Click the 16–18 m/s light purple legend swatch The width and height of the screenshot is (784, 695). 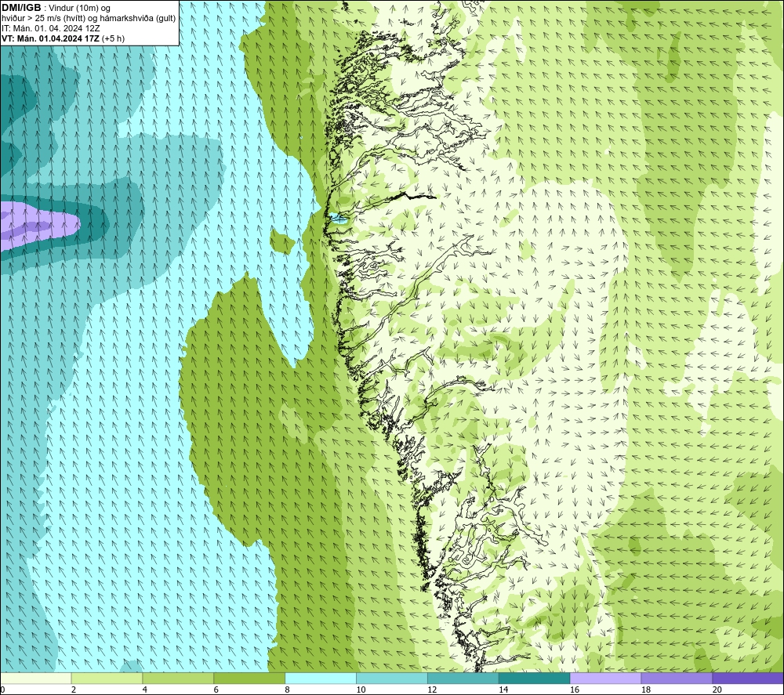coord(605,679)
